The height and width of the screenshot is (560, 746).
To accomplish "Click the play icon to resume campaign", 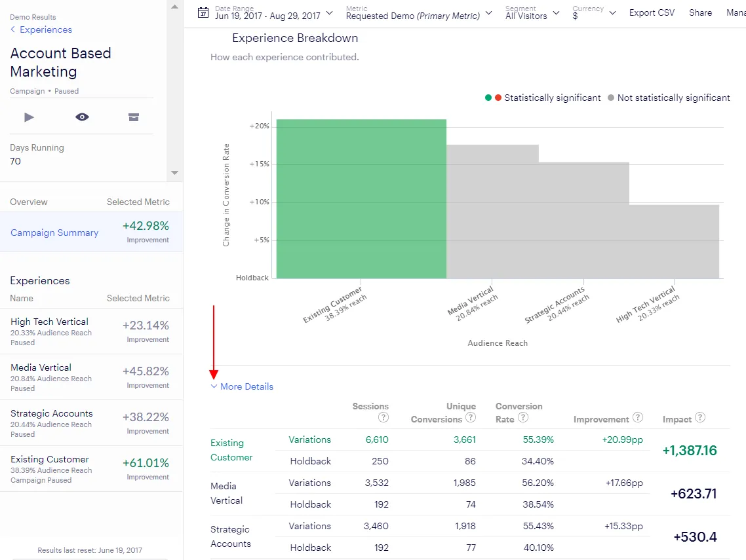I will point(29,117).
